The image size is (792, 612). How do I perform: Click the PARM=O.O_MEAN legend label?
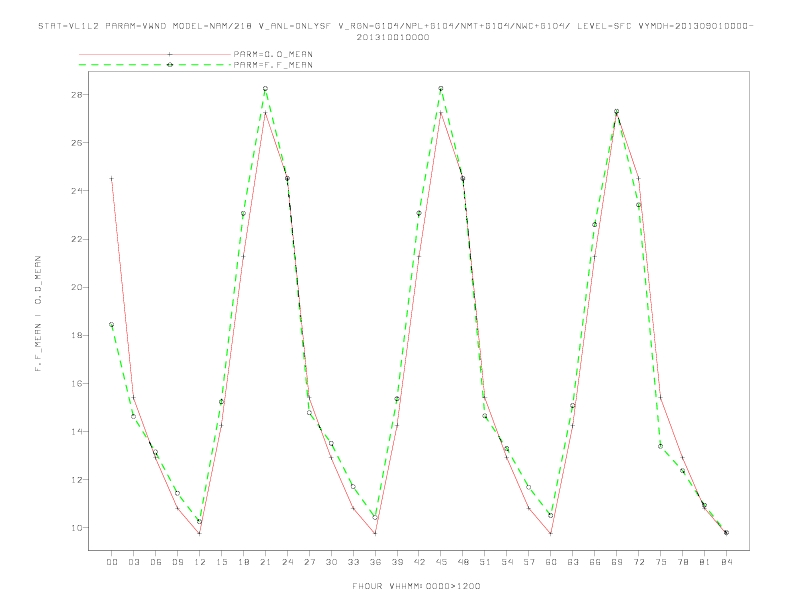(273, 54)
